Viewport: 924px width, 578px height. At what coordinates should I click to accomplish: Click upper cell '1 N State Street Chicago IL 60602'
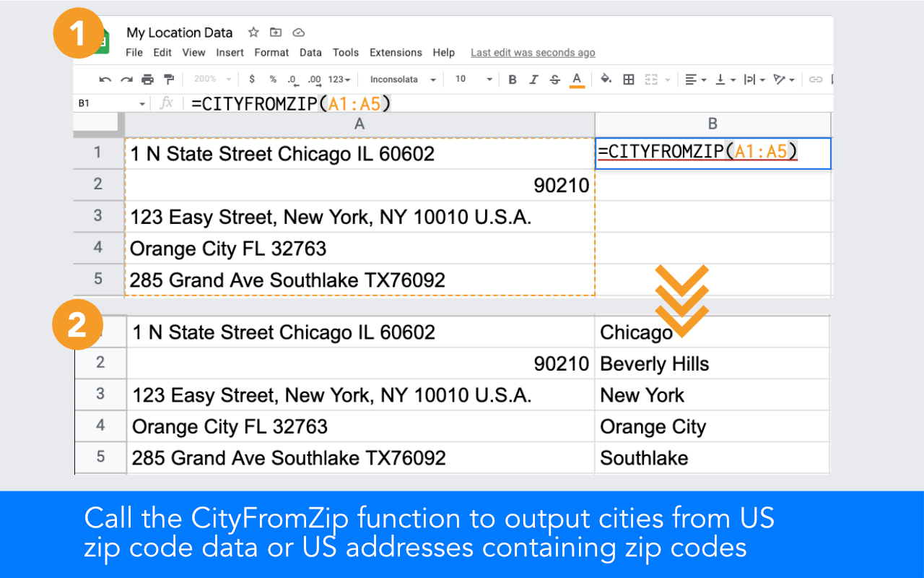click(359, 153)
